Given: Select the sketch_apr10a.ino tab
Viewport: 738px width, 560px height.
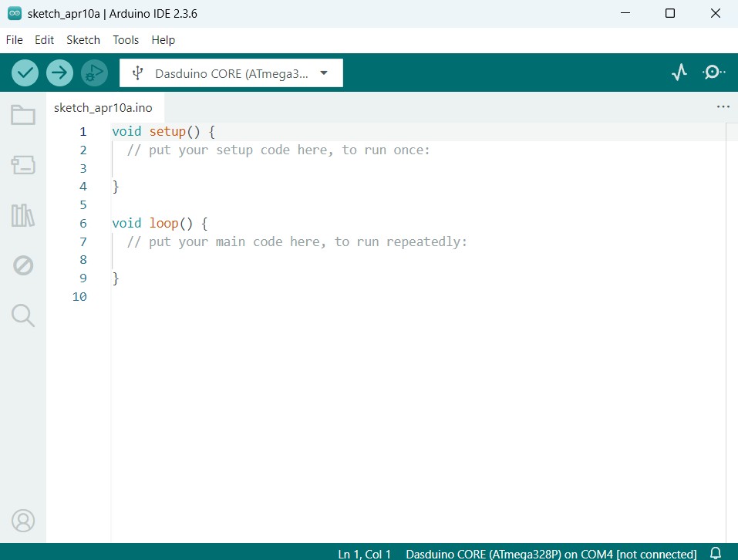Looking at the screenshot, I should 103,108.
